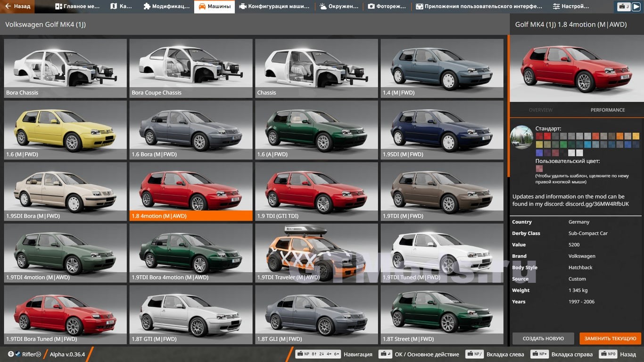Select the plain Chassis configuration thumbnail
Image resolution: width=644 pixels, height=362 pixels.
point(316,68)
